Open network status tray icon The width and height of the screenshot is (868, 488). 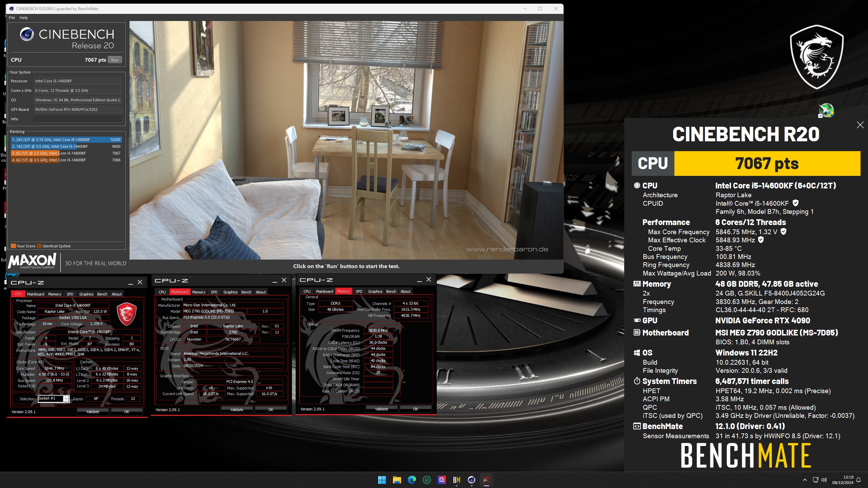(815, 480)
